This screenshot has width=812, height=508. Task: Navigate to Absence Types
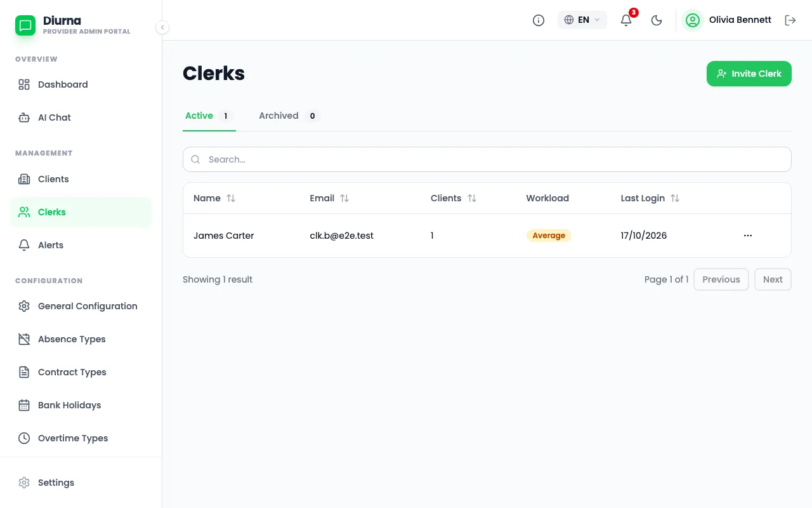pyautogui.click(x=81, y=339)
